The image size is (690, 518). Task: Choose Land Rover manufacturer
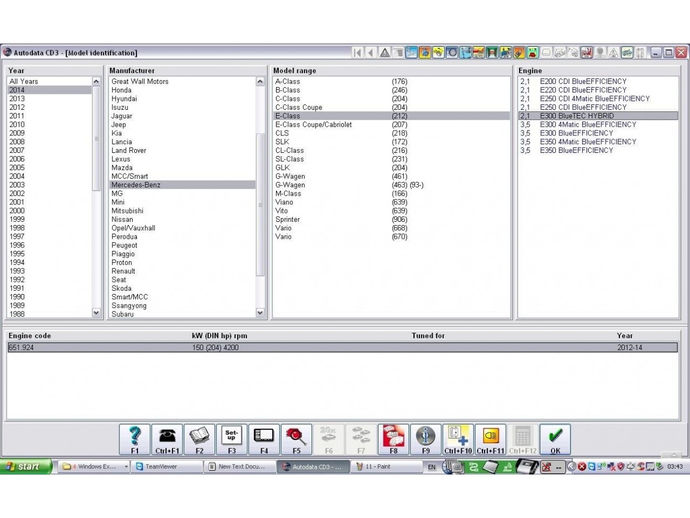coord(182,151)
